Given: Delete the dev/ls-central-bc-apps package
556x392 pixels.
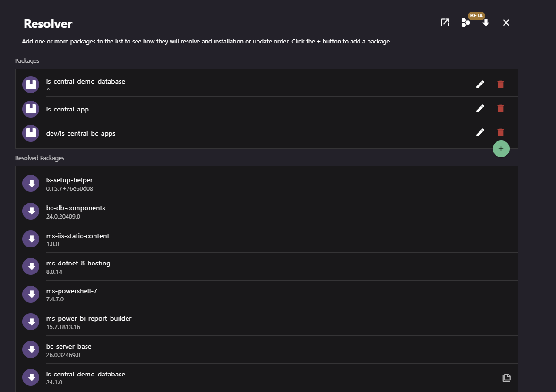Looking at the screenshot, I should 500,133.
